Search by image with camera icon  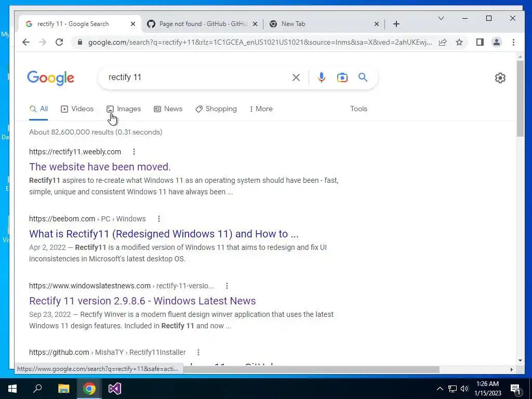pyautogui.click(x=342, y=77)
